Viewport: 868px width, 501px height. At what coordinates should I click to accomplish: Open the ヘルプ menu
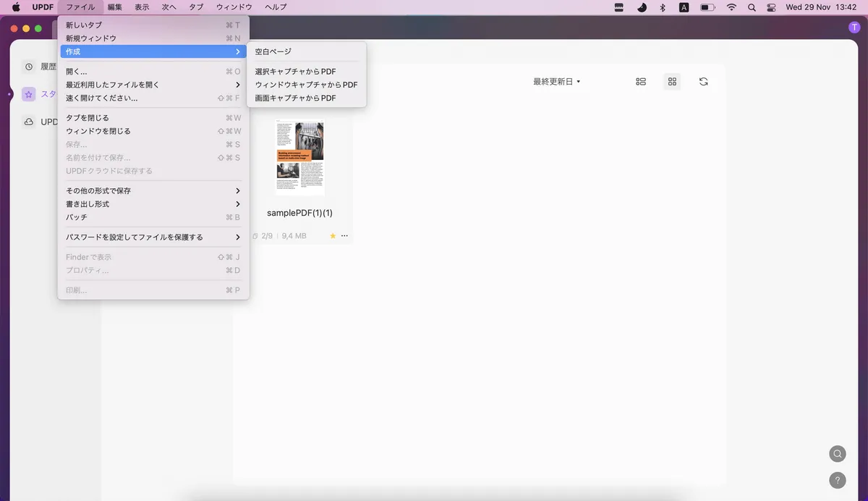(276, 7)
